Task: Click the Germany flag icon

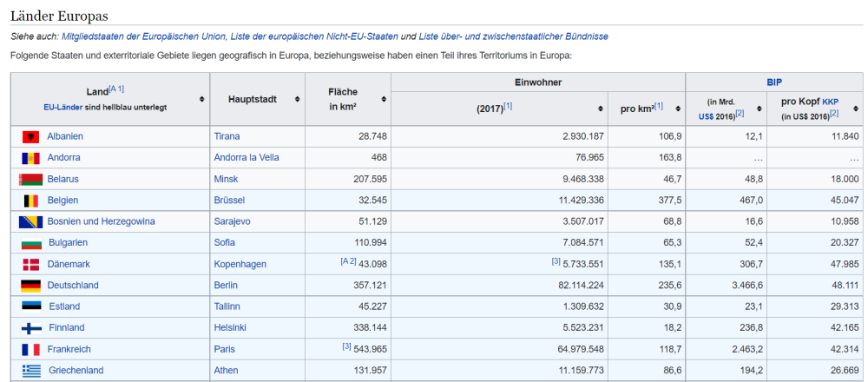Action: coord(30,286)
